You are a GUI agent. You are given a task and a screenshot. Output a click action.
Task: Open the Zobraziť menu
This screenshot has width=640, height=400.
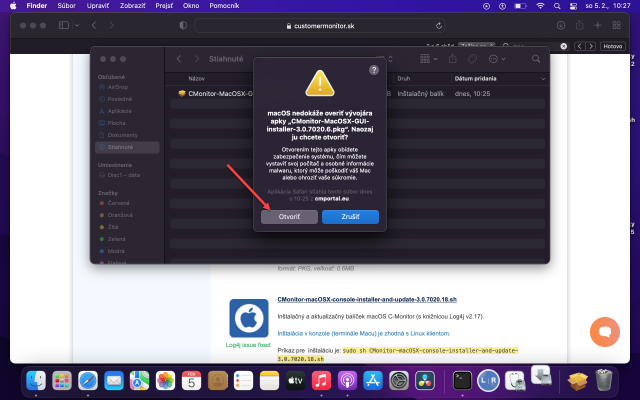pos(133,6)
